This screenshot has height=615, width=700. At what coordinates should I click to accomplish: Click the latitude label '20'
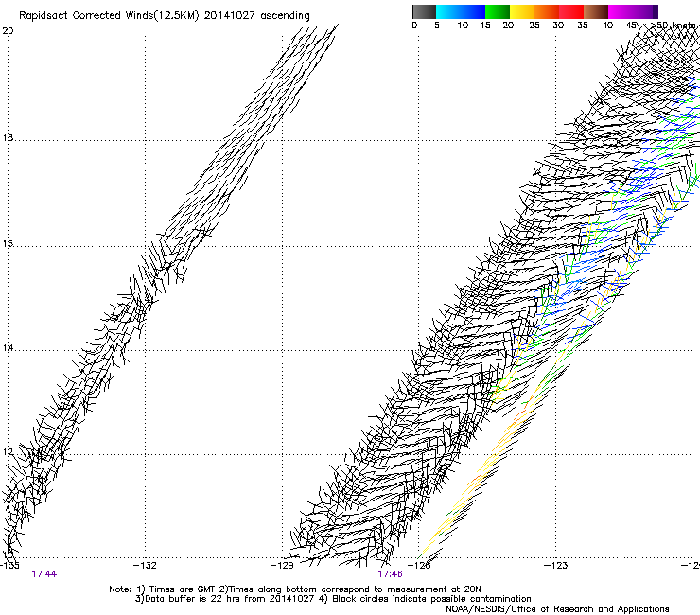tap(8, 31)
